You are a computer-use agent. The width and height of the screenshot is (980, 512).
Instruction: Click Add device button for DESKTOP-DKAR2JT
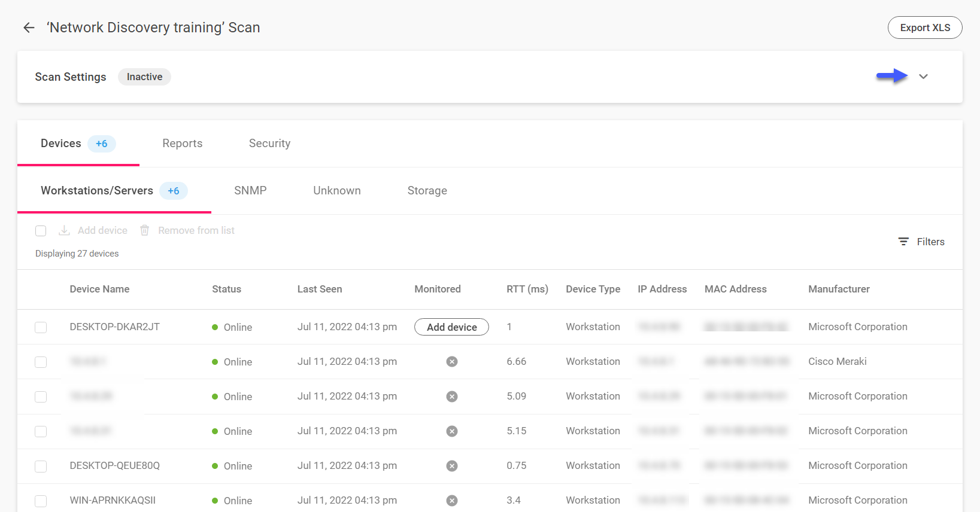[452, 327]
